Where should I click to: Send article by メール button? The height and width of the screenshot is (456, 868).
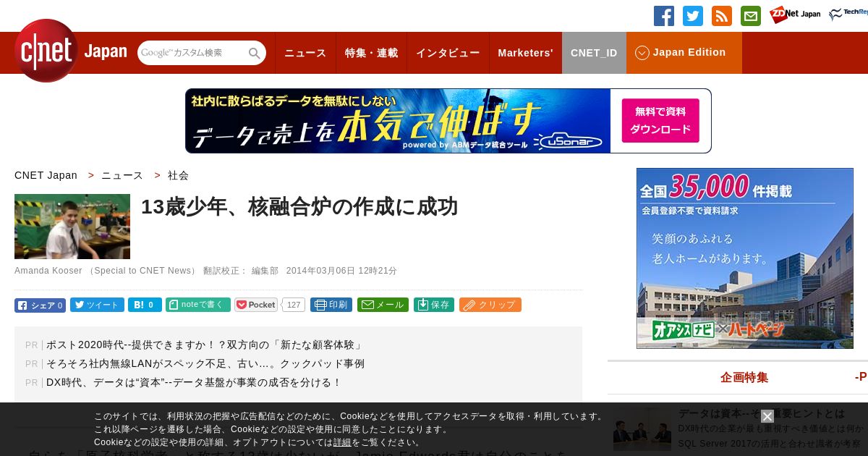point(383,305)
